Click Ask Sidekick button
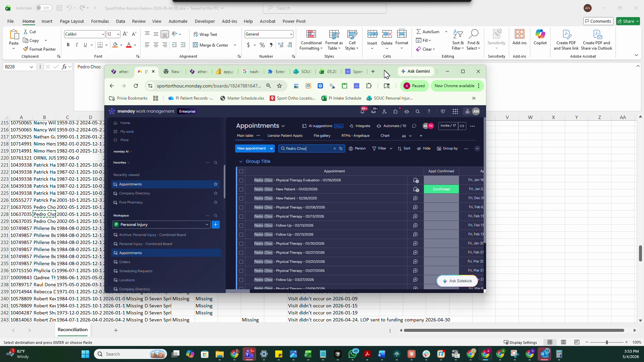The height and width of the screenshot is (362, 644). 457,281
